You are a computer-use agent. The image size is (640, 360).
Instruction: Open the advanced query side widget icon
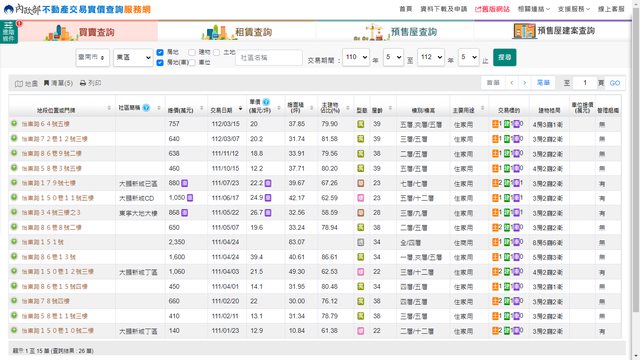9,32
